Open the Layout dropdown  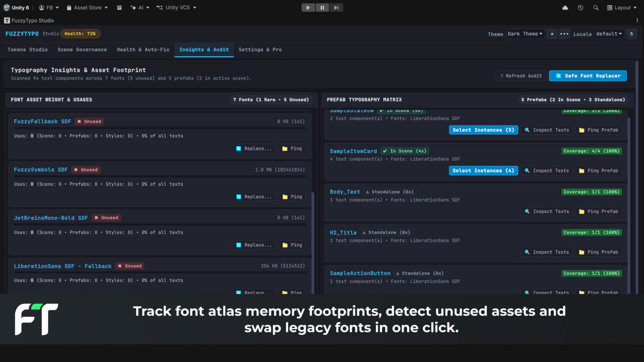(x=623, y=8)
